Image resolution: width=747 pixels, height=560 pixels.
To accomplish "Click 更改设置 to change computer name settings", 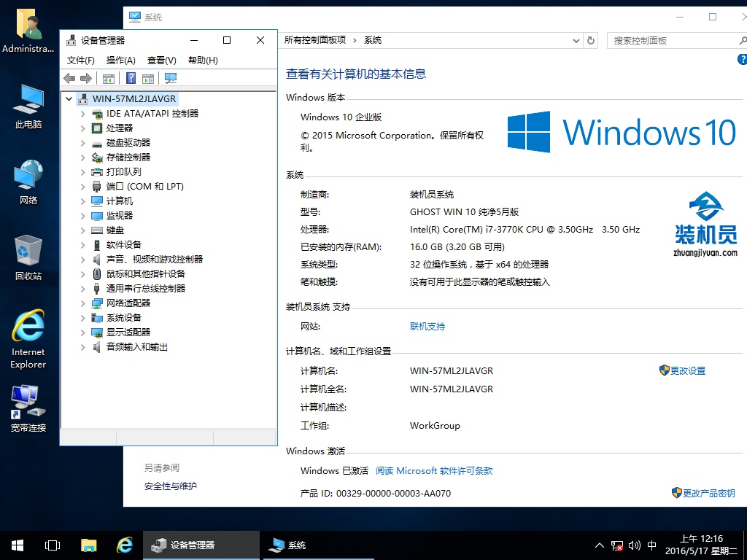I will pyautogui.click(x=687, y=371).
